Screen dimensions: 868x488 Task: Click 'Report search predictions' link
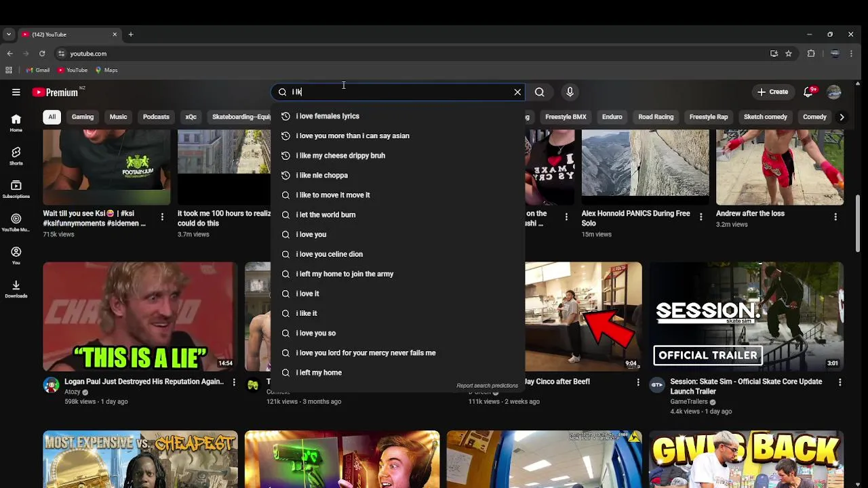(487, 386)
